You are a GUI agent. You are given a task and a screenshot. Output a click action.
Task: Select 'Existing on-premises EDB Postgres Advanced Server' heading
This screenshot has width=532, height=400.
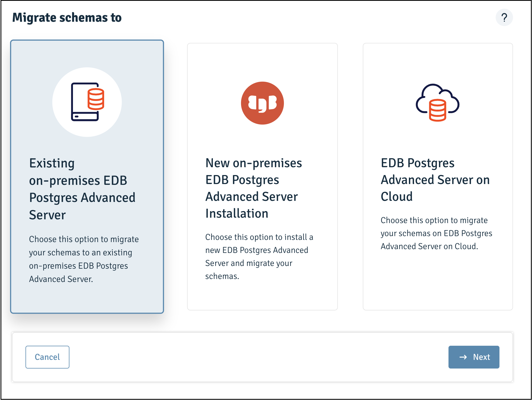(82, 189)
